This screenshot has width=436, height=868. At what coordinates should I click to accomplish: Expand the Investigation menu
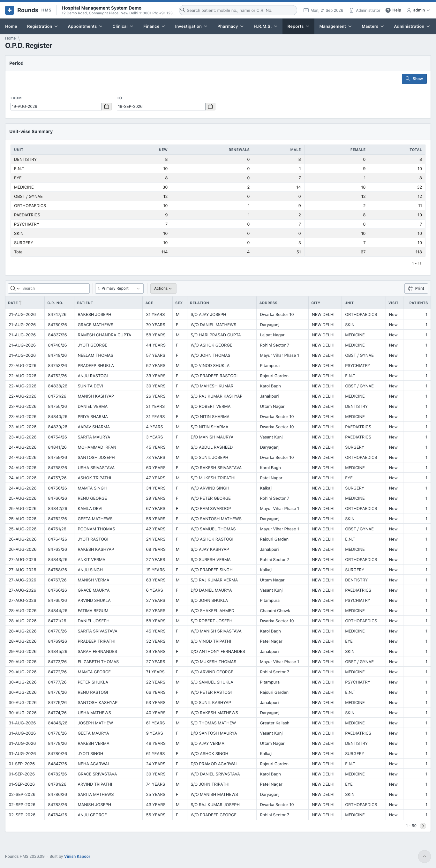191,26
